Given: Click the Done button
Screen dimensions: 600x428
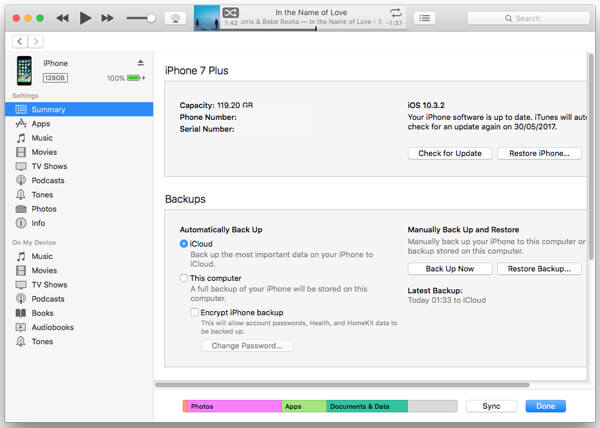Looking at the screenshot, I should coord(545,406).
